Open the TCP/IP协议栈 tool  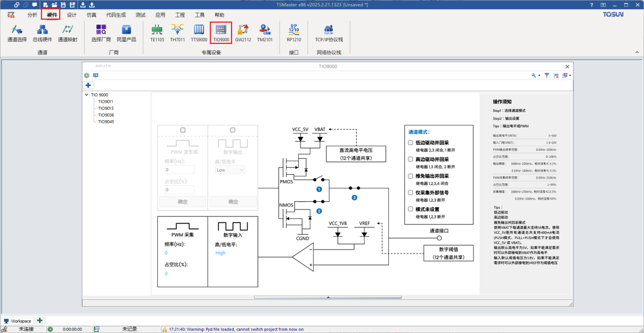pyautogui.click(x=328, y=33)
